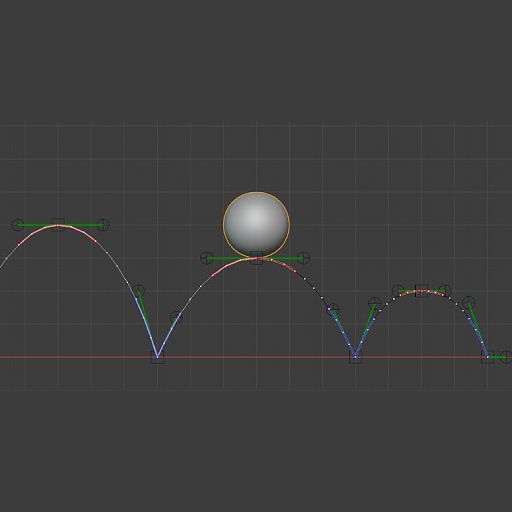
Task: Select incoming handle circle before second bounce
Action: pyautogui.click(x=333, y=310)
